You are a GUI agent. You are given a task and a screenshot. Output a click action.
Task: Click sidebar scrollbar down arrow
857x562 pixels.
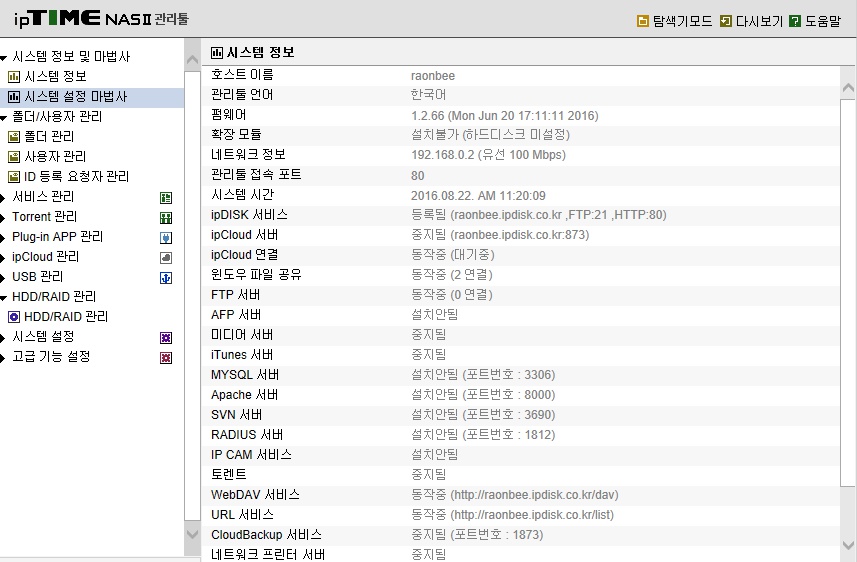tap(192, 534)
